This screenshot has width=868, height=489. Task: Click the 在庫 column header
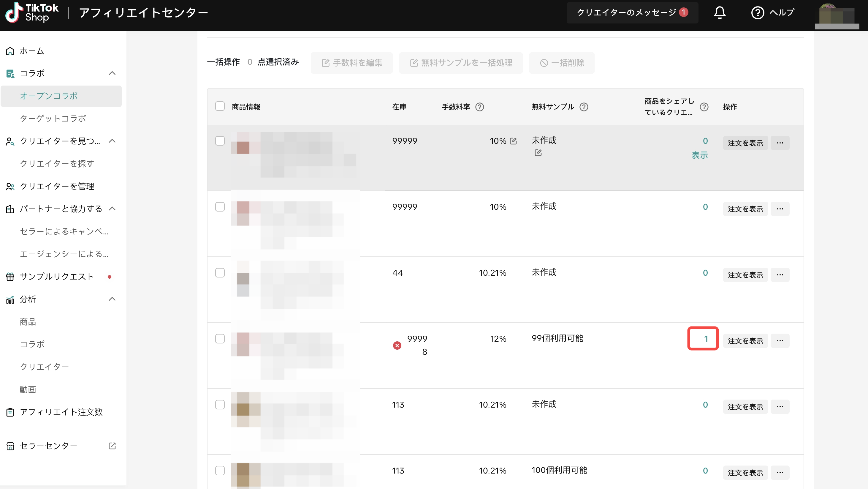coord(399,107)
